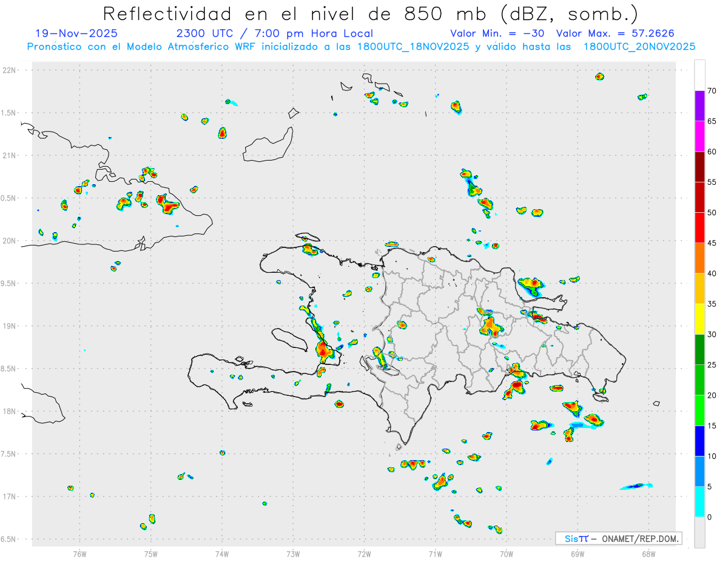Click the date text '19-Nov-2025'
728x562 pixels.
click(76, 33)
